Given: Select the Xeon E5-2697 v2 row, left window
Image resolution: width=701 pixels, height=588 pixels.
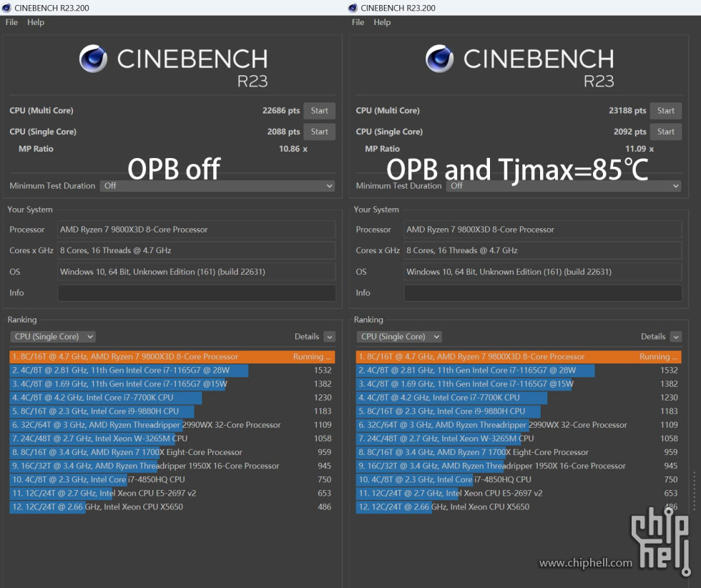Looking at the screenshot, I should [x=172, y=493].
